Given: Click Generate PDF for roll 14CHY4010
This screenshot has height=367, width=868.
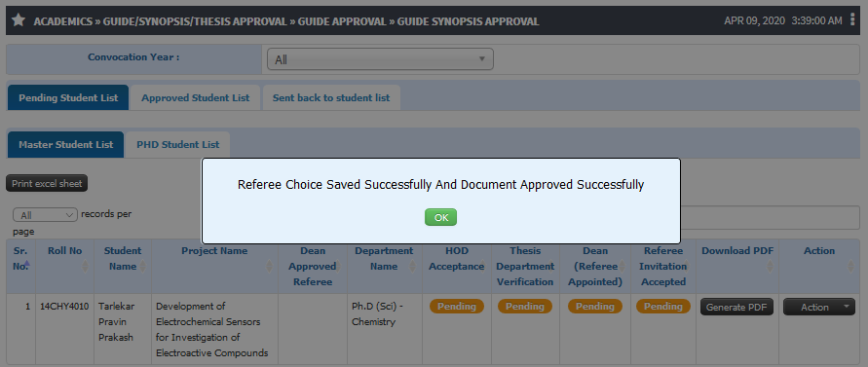Looking at the screenshot, I should [736, 307].
